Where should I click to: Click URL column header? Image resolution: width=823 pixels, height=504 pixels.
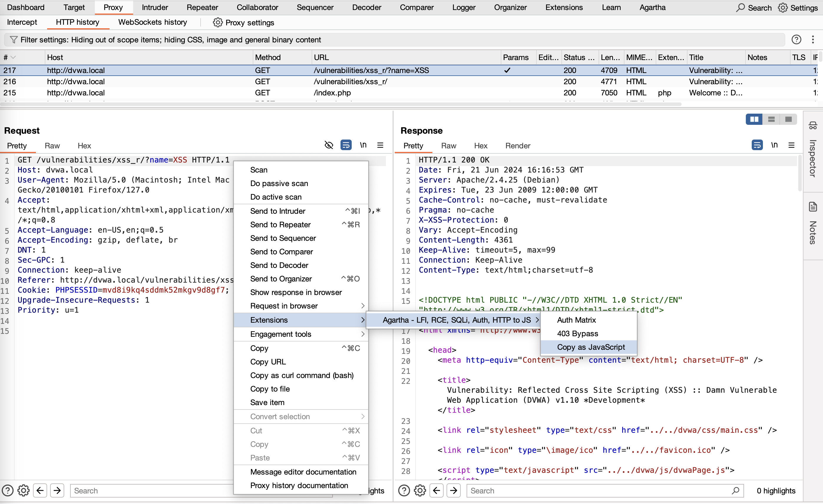pos(406,57)
